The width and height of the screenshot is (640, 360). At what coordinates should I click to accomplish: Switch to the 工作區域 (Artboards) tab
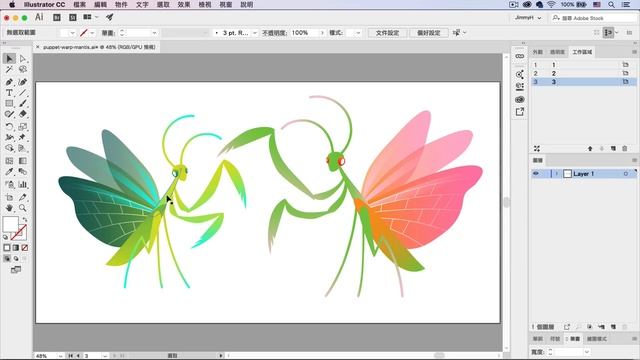coord(582,52)
